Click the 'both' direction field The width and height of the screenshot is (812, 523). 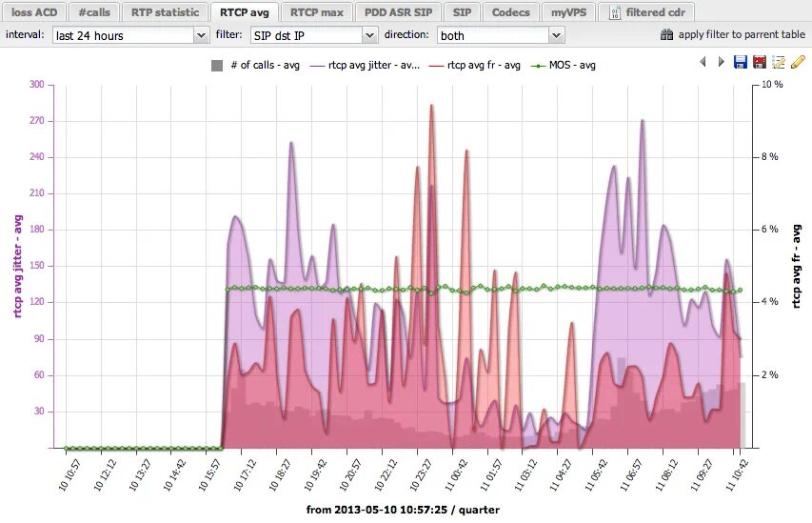click(493, 35)
